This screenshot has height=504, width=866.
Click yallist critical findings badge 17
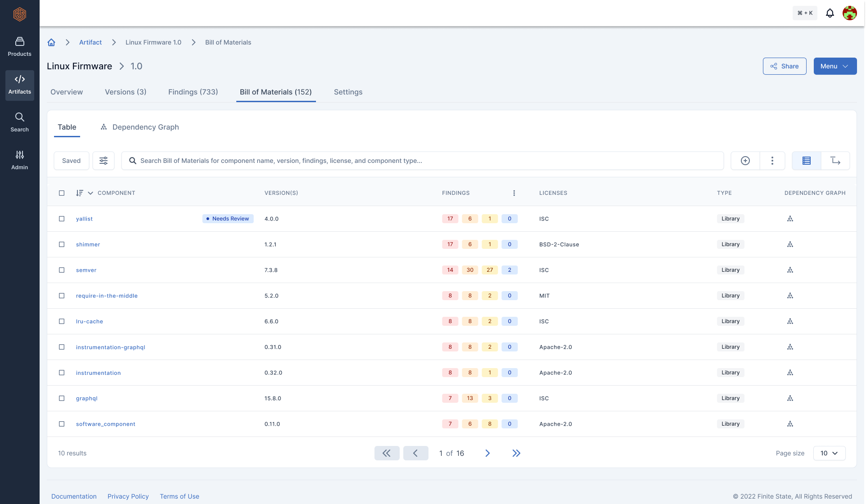click(450, 219)
